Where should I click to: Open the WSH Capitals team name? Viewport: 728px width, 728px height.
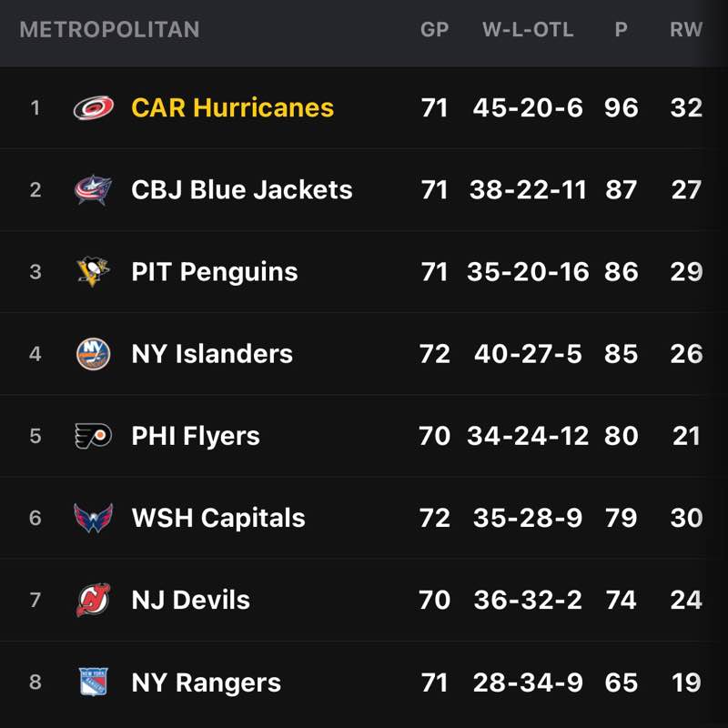[x=217, y=518]
